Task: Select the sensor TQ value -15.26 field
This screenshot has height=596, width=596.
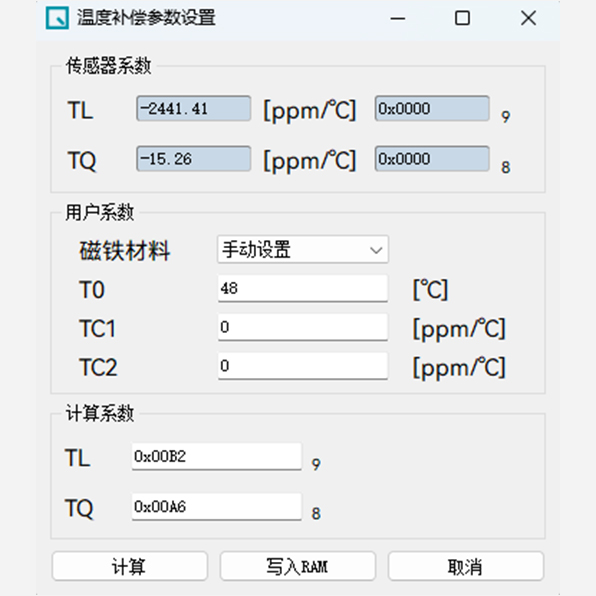Action: 194,159
